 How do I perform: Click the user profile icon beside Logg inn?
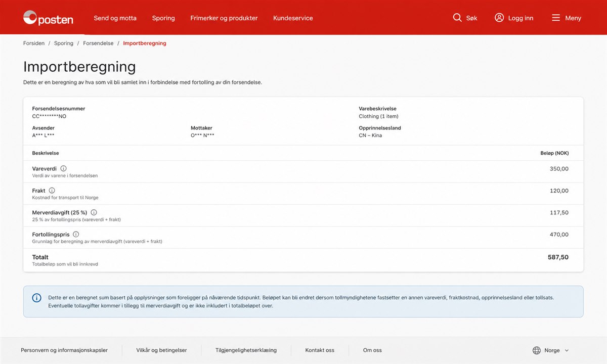click(x=499, y=18)
